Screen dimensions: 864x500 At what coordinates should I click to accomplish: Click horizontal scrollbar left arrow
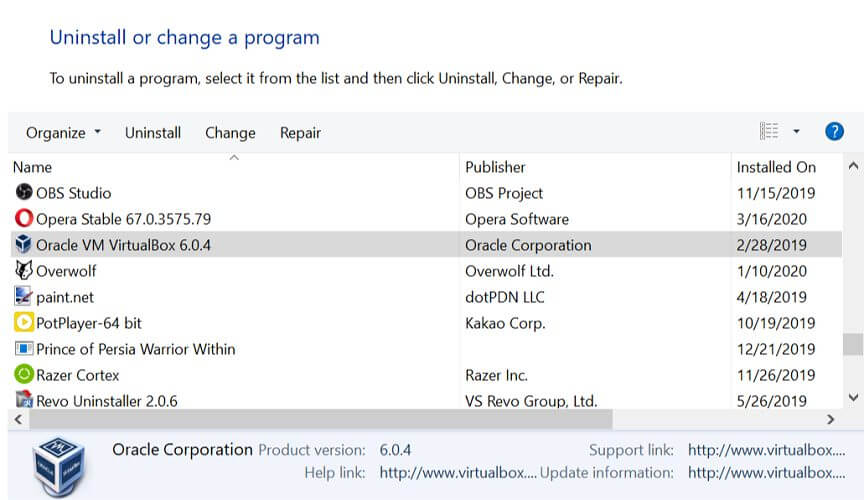click(19, 420)
